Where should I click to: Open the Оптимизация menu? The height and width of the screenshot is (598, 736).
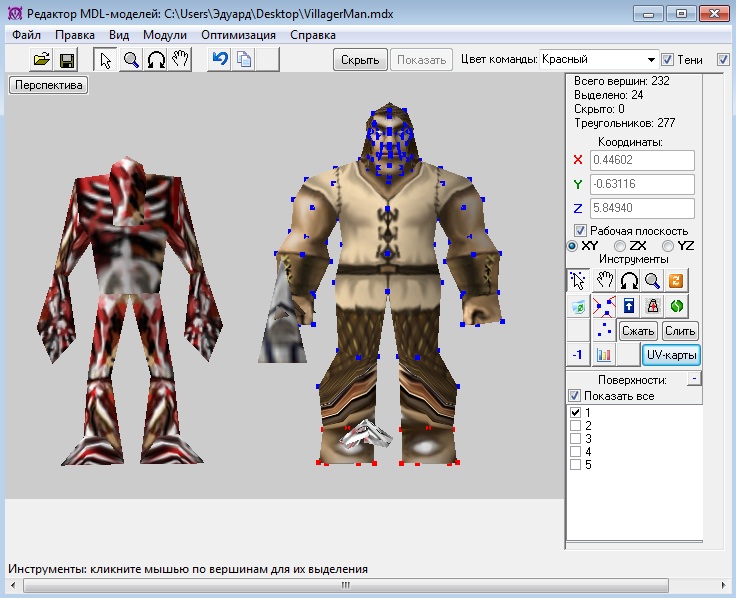point(238,34)
